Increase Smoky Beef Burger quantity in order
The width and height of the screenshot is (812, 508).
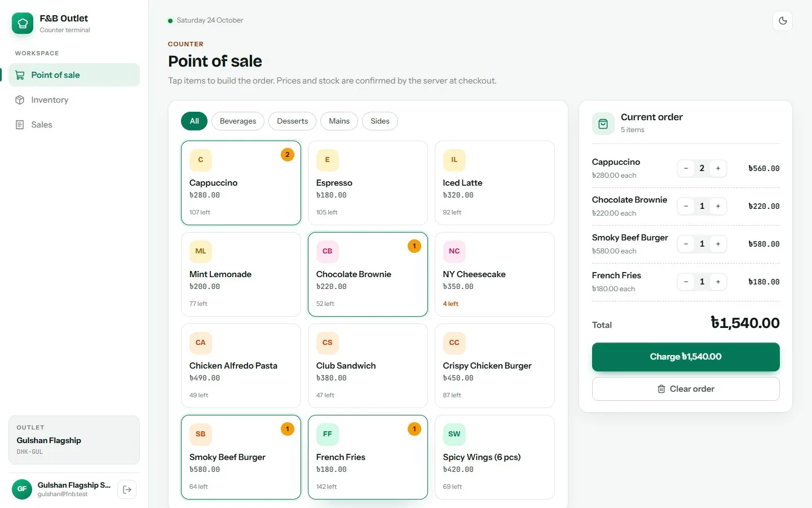(x=718, y=244)
